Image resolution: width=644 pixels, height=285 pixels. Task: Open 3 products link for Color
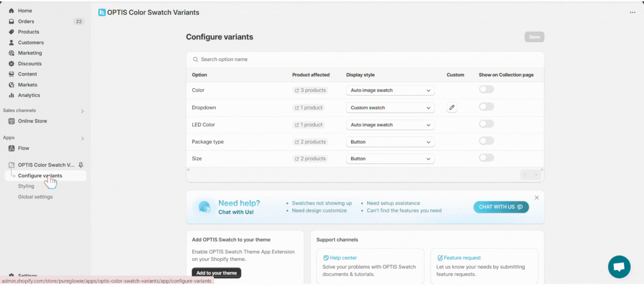click(310, 90)
